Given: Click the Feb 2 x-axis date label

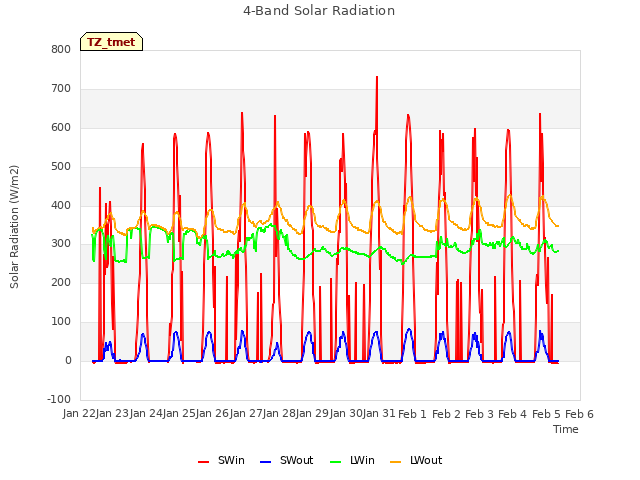Looking at the screenshot, I should click(x=446, y=414).
